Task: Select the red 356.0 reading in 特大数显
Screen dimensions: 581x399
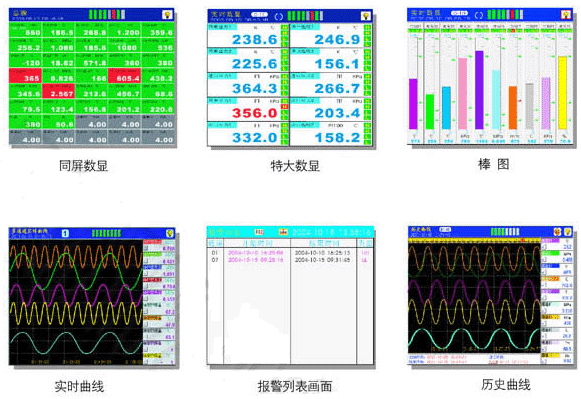Action: 255,113
